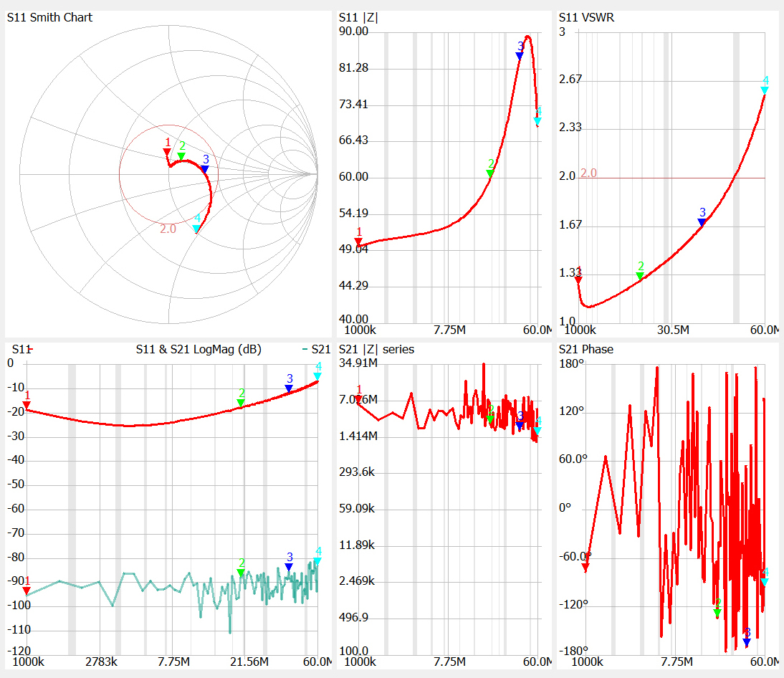
Task: Click green marker 2 on the S11 LogMag trace
Action: 241,403
